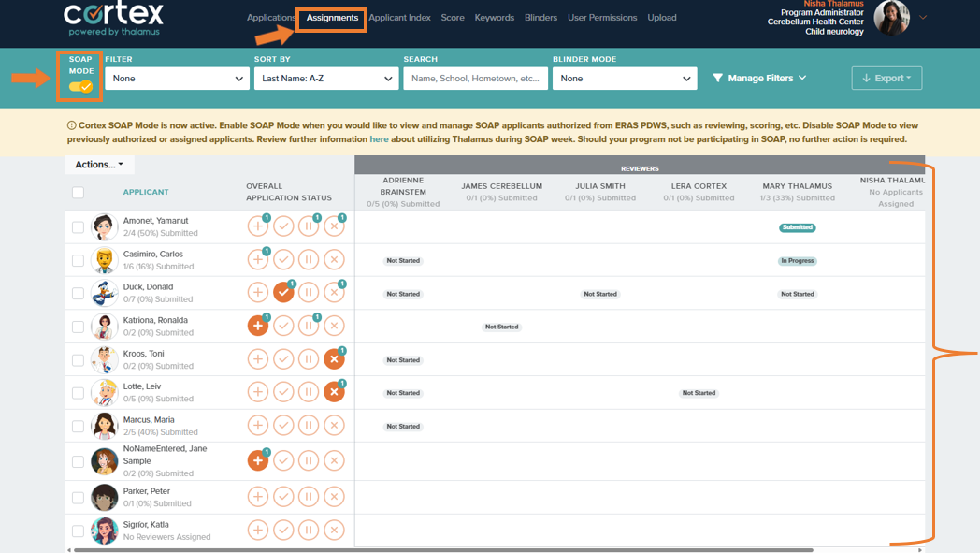980x553 pixels.
Task: Click the filled X icon for Kroos, Toni
Action: 335,359
